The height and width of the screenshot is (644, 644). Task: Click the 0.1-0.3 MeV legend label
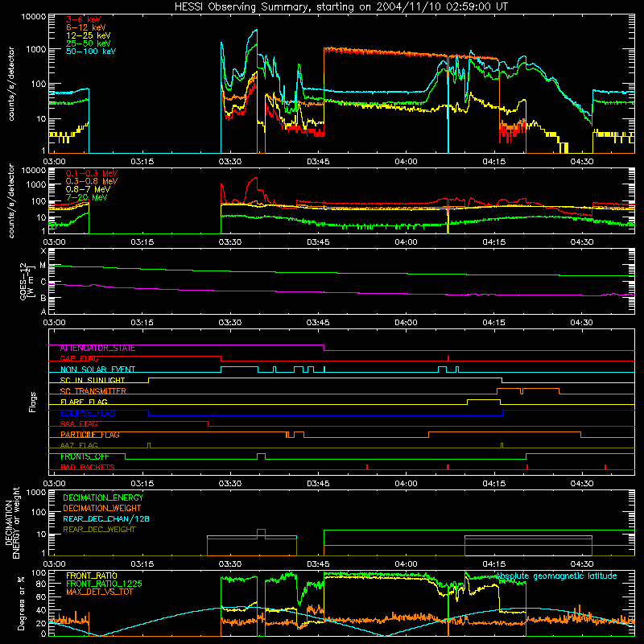click(92, 173)
